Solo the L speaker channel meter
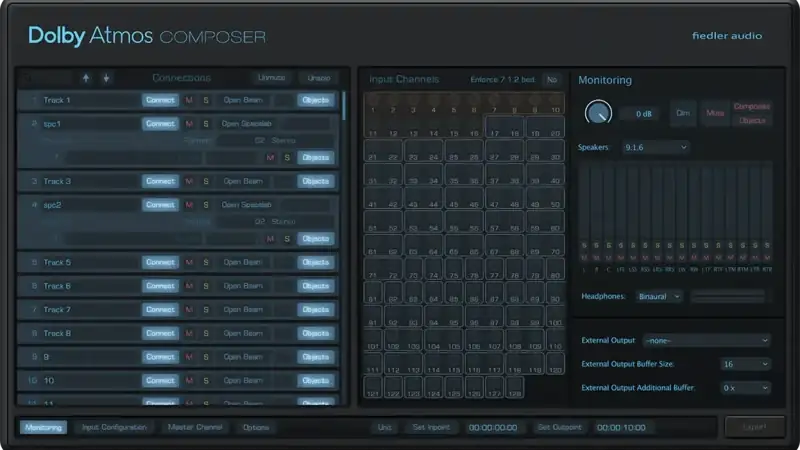Image resolution: width=800 pixels, height=450 pixels. (584, 245)
